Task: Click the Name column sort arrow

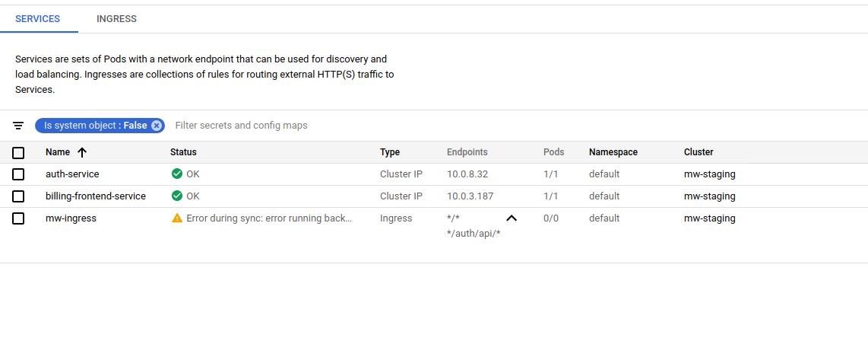Action: pos(82,152)
